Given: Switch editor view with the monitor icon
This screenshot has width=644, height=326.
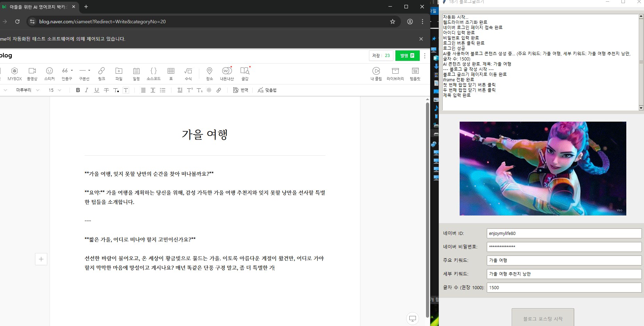Looking at the screenshot, I should (412, 318).
